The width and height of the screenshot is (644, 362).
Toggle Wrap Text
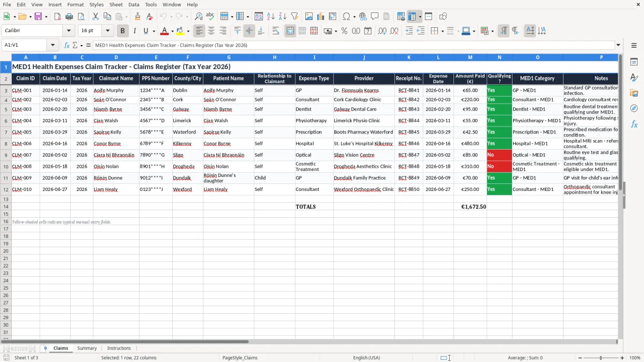(x=276, y=31)
